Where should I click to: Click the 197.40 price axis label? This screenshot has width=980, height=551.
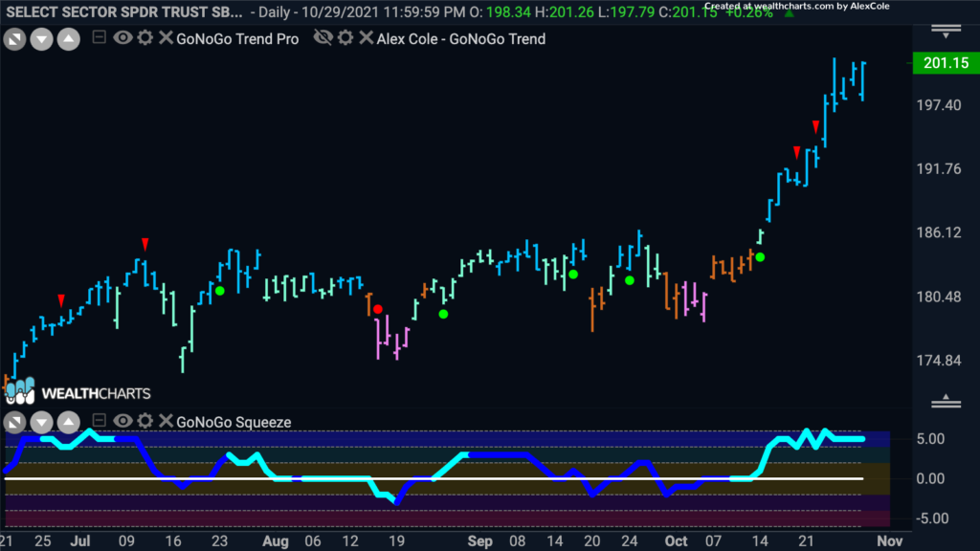(x=939, y=105)
